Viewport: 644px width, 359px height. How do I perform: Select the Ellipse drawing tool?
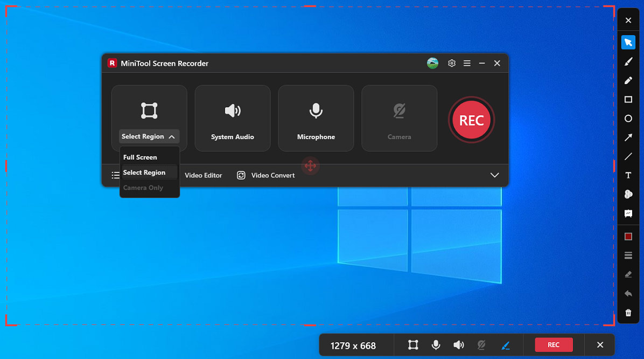pos(628,119)
